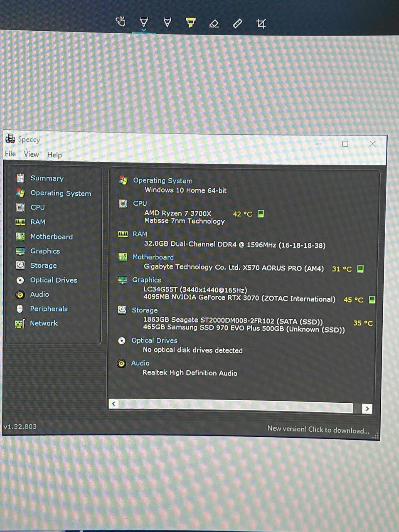Screen dimensions: 399x532
Task: Open the Operating System heading link
Action: pyautogui.click(x=163, y=181)
